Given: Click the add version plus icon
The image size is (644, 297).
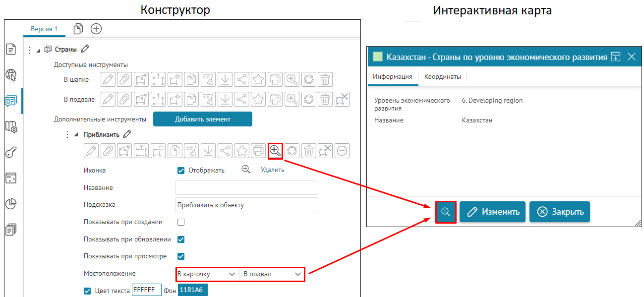Looking at the screenshot, I should click(x=96, y=29).
